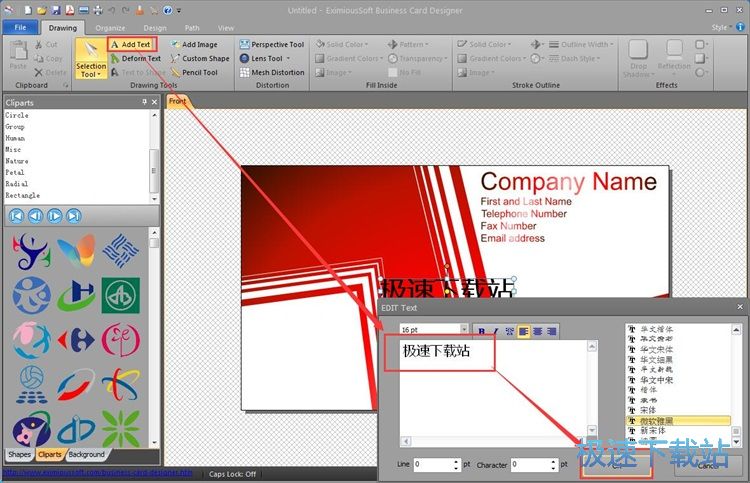Toggle align left in EDIT Text dialog
Screen dimensions: 750x483
[524, 331]
